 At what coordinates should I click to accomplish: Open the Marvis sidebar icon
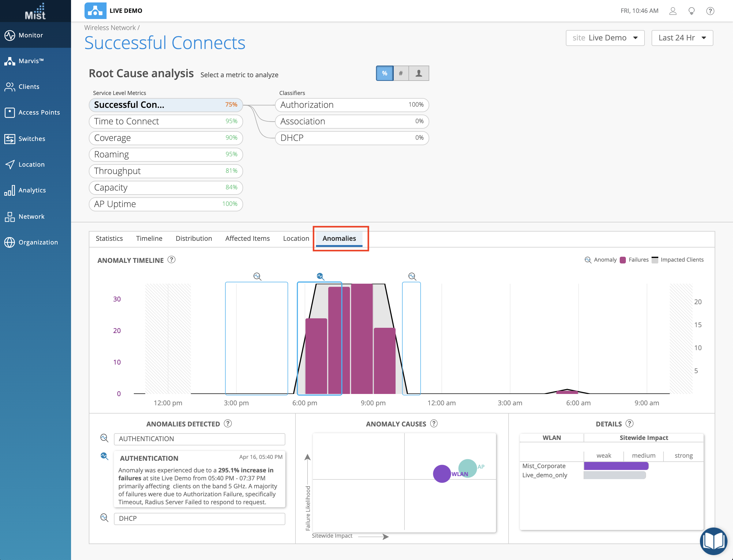[x=10, y=61]
